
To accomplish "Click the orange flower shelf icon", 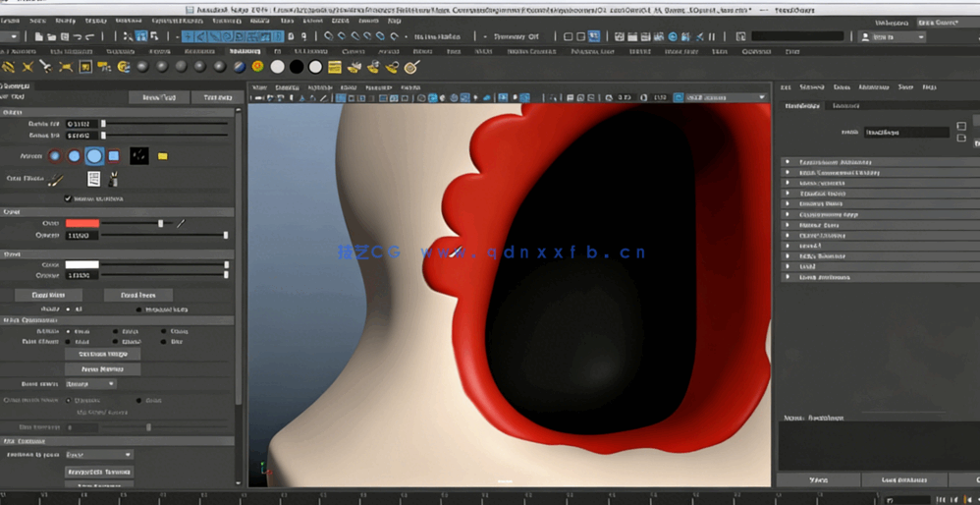I will [257, 67].
